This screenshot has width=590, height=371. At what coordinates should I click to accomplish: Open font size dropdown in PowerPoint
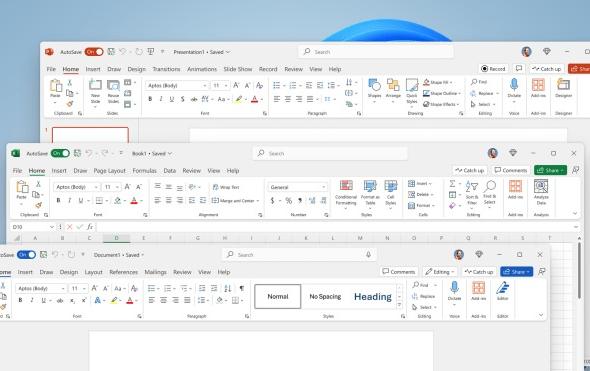point(226,86)
